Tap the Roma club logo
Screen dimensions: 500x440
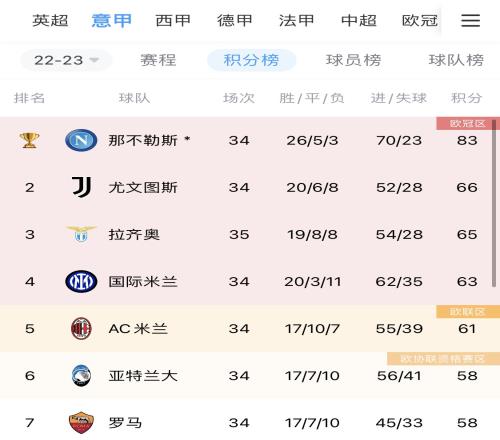81,423
